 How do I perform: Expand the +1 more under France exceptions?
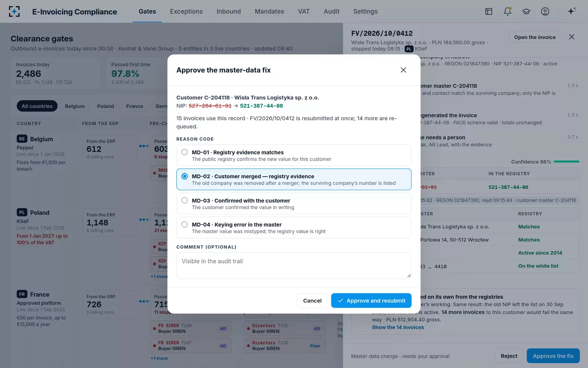point(159,358)
